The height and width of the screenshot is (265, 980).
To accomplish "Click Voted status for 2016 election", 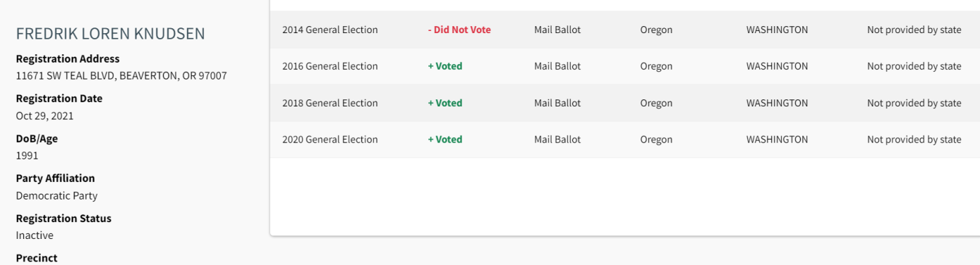I will click(445, 66).
